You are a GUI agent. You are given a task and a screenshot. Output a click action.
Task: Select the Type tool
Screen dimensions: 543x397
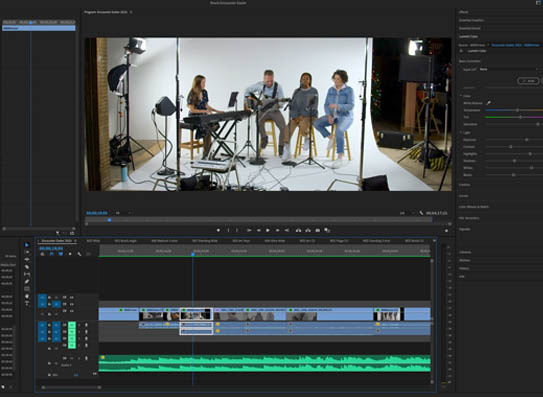tap(27, 303)
